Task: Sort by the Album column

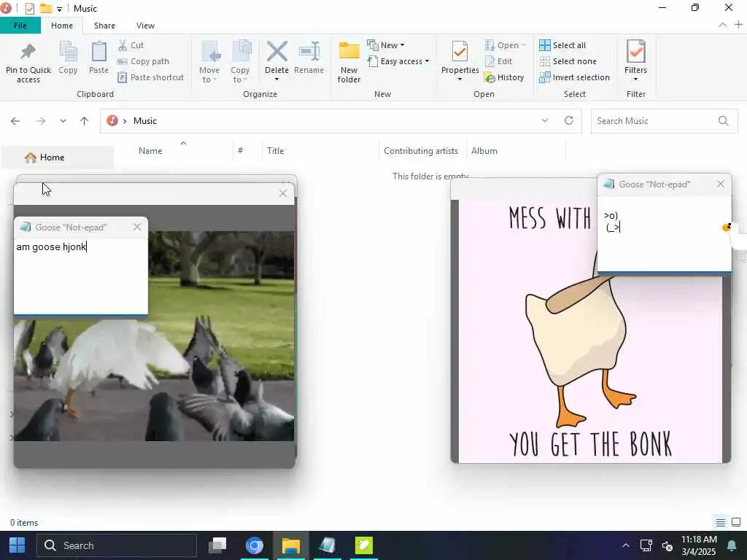Action: point(484,151)
